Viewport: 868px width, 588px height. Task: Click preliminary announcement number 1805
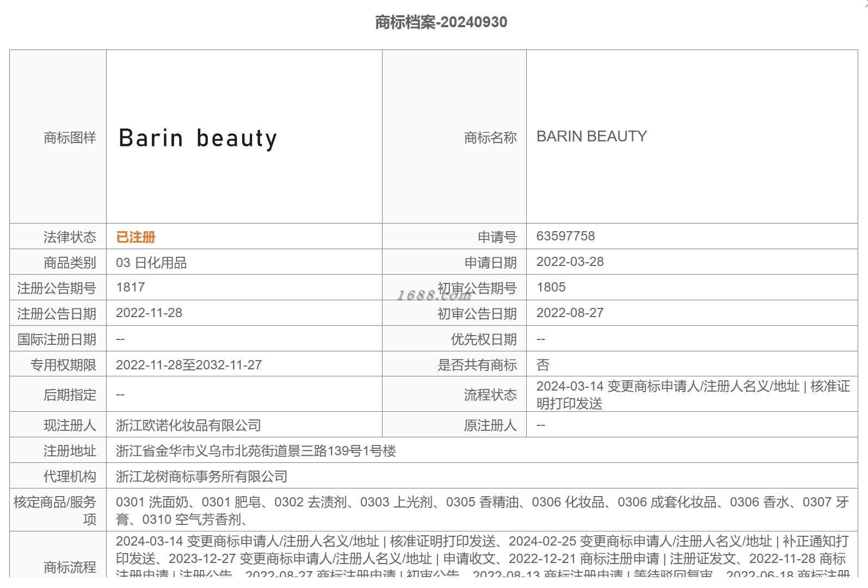click(551, 287)
